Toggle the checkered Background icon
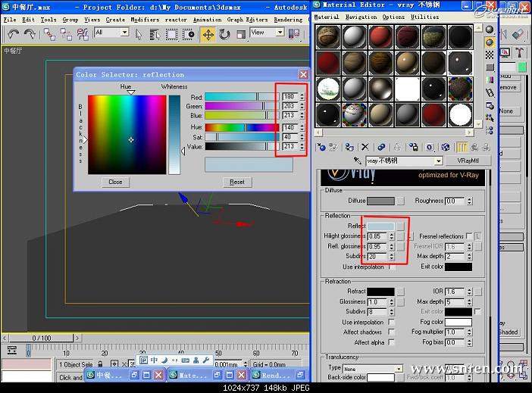 coord(490,55)
